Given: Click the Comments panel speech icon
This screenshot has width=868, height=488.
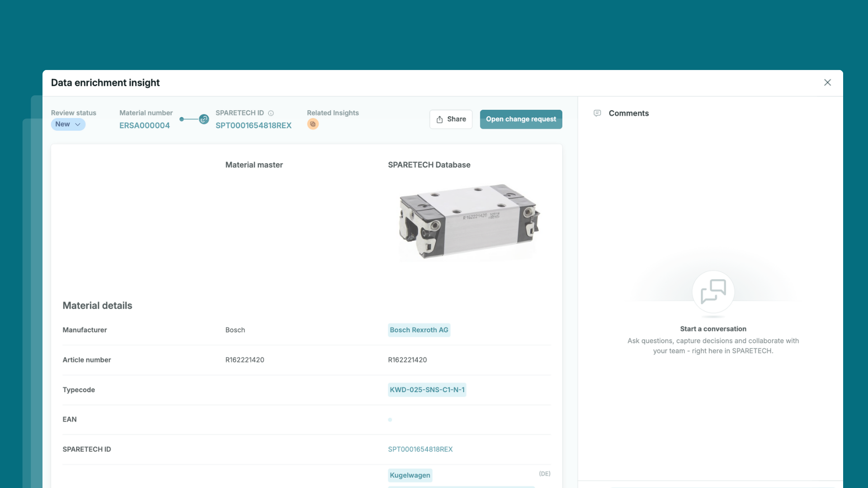Looking at the screenshot, I should 597,113.
